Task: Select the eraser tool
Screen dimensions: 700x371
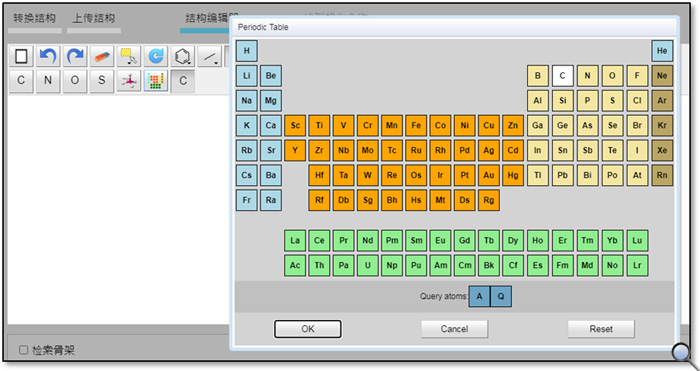Action: [102, 56]
